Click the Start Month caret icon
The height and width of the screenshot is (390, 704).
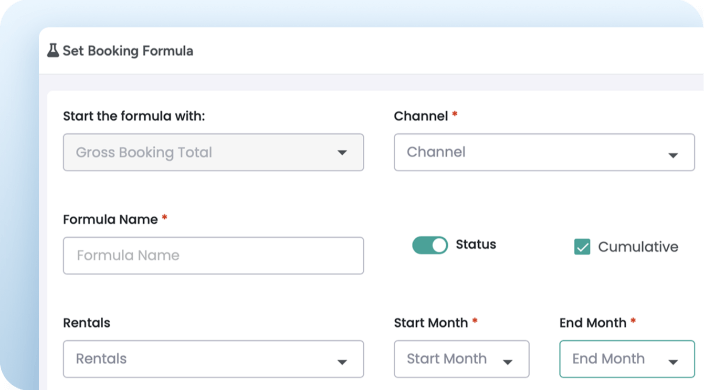pos(508,362)
